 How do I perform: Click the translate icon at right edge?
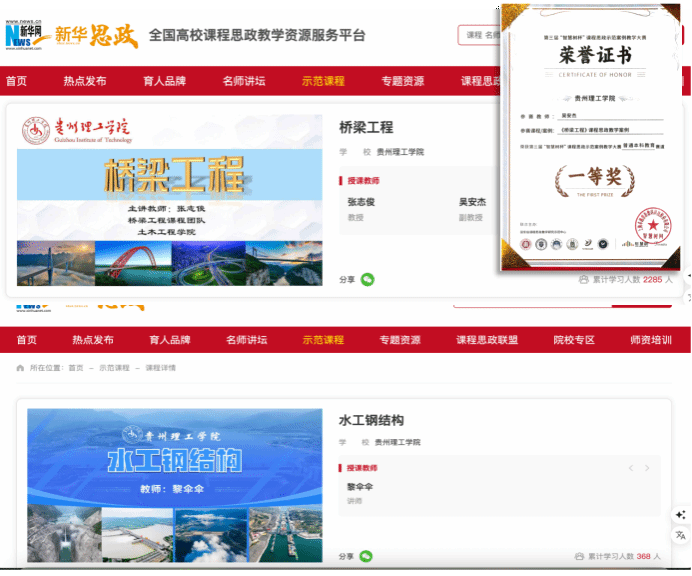click(681, 535)
